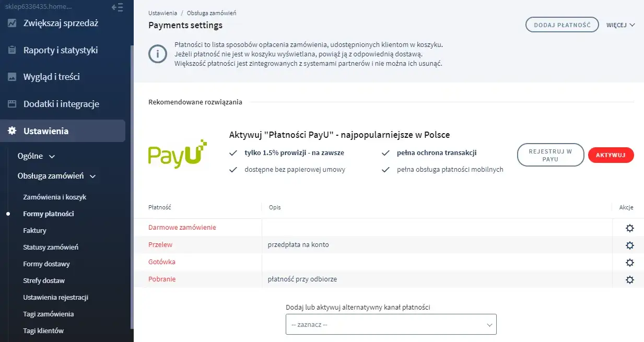Open the Pobranie payment link
The image size is (644, 342).
[x=162, y=279]
